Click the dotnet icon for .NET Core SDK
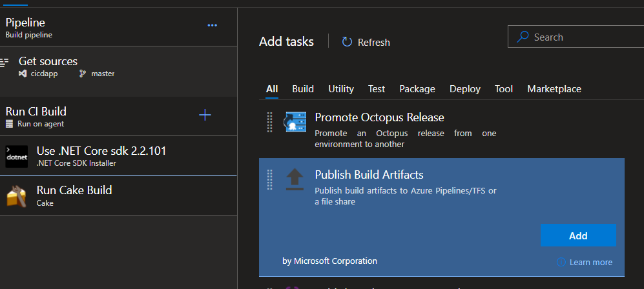644x289 pixels. (x=16, y=156)
